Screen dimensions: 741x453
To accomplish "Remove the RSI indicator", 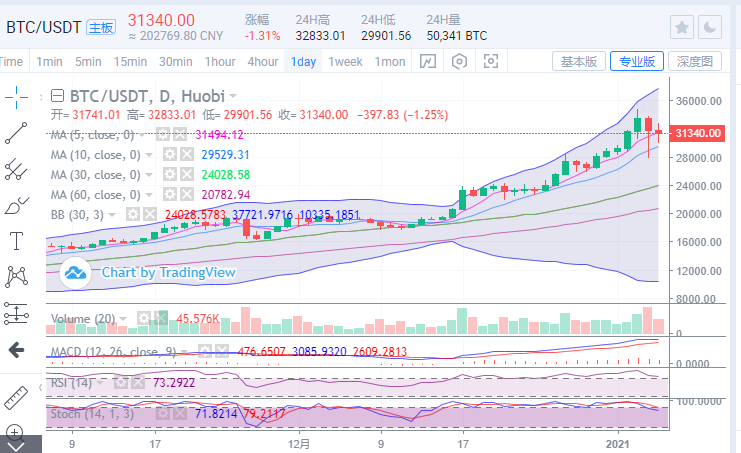I will [x=138, y=382].
